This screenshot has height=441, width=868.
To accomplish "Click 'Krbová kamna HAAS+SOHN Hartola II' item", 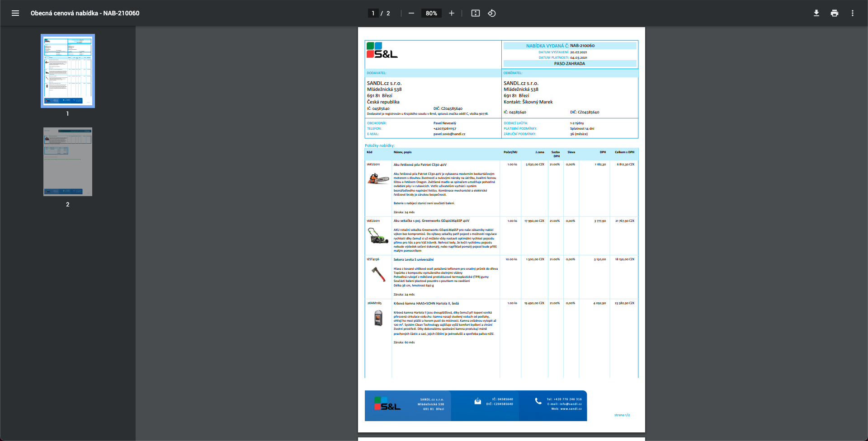I will pos(426,304).
